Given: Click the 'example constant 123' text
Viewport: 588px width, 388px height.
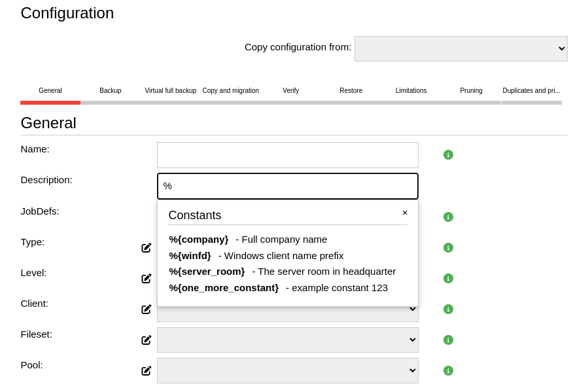Looking at the screenshot, I should (x=339, y=288).
